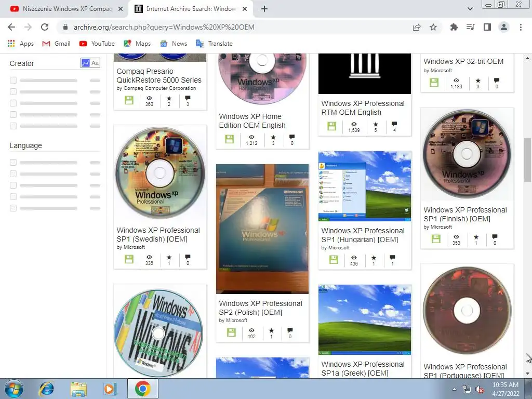The height and width of the screenshot is (399, 532).
Task: Check the third Creator filter checkbox
Action: click(13, 103)
